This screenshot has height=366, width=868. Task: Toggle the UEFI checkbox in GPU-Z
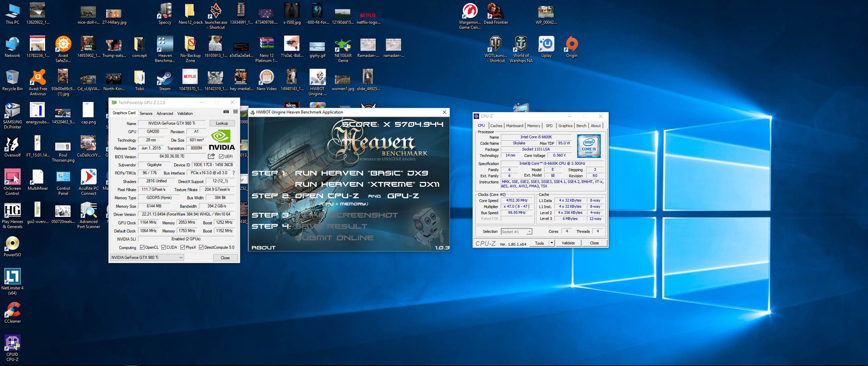point(221,156)
